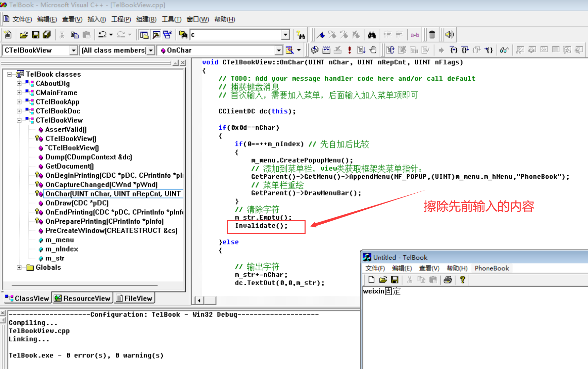
Task: Open 帮助(H) menu in TelBook window
Action: click(457, 268)
